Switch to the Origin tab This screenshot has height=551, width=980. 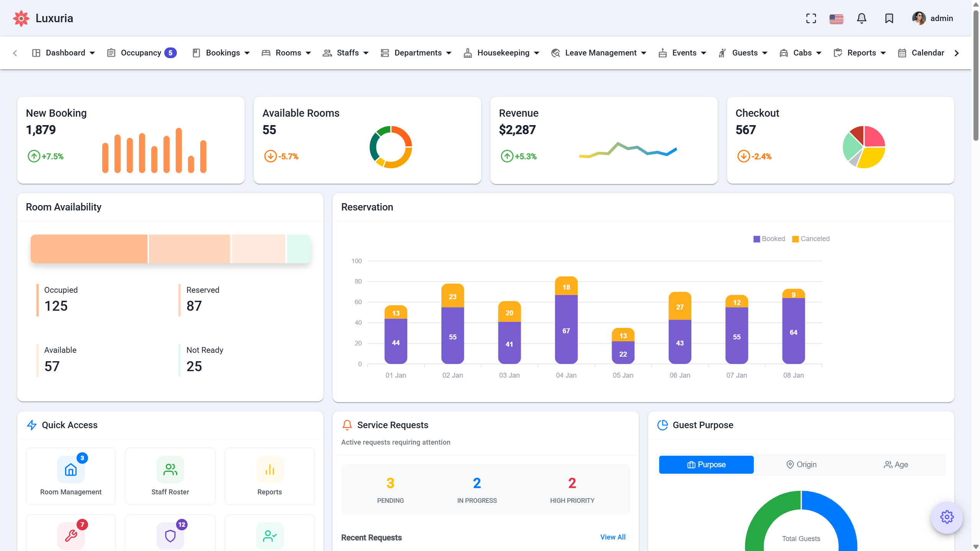point(801,465)
